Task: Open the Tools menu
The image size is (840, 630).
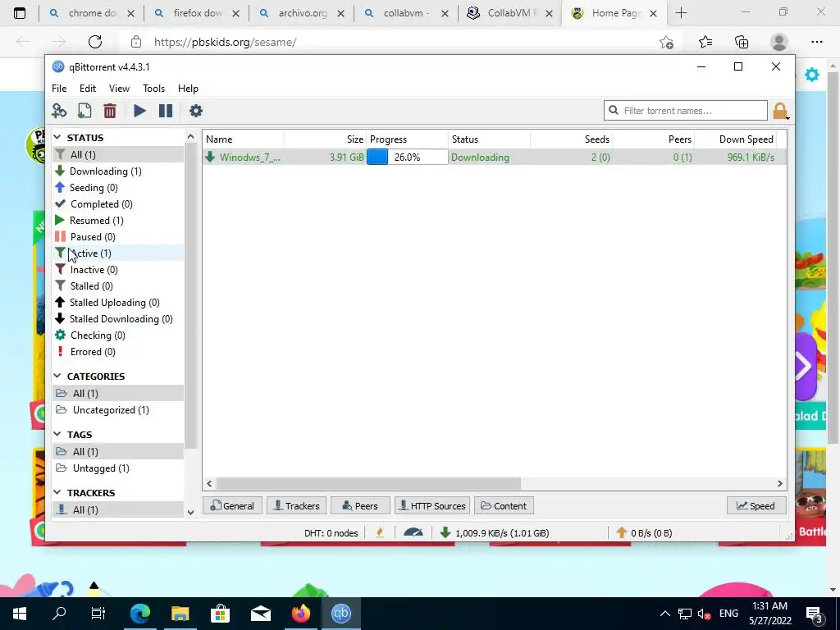Action: point(153,89)
